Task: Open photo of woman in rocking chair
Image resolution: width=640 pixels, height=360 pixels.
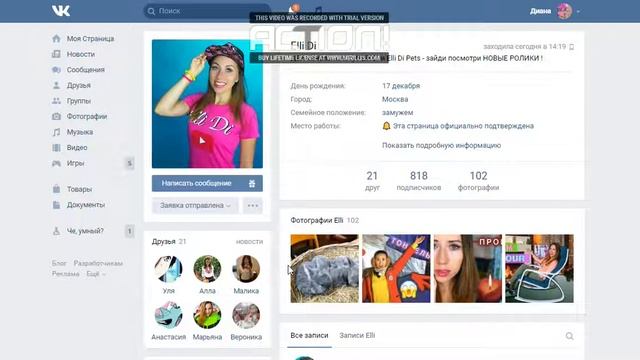Action: [x=539, y=269]
